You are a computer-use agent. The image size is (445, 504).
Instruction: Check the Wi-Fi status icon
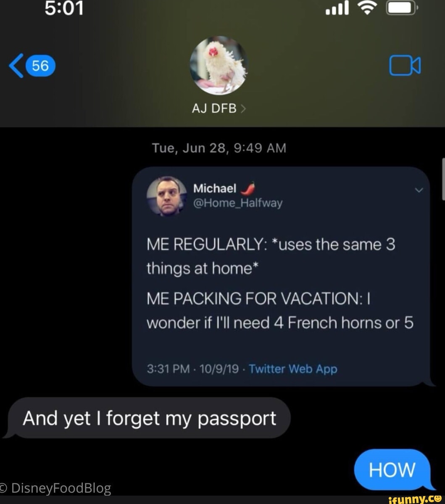click(367, 8)
